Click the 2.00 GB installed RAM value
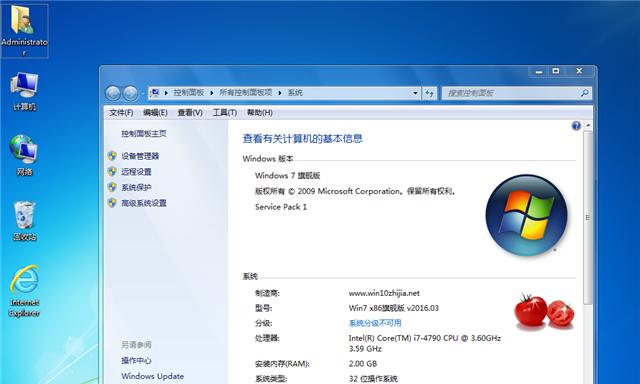This screenshot has height=384, width=640. 363,364
